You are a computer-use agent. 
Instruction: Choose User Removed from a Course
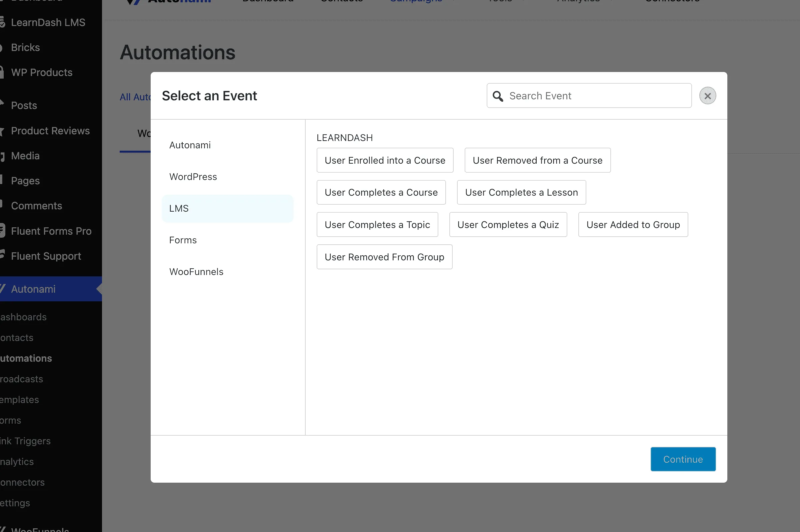537,160
